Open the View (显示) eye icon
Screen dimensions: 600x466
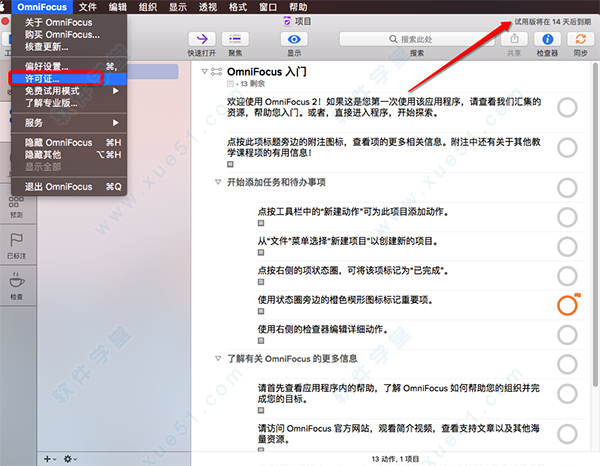click(x=294, y=39)
